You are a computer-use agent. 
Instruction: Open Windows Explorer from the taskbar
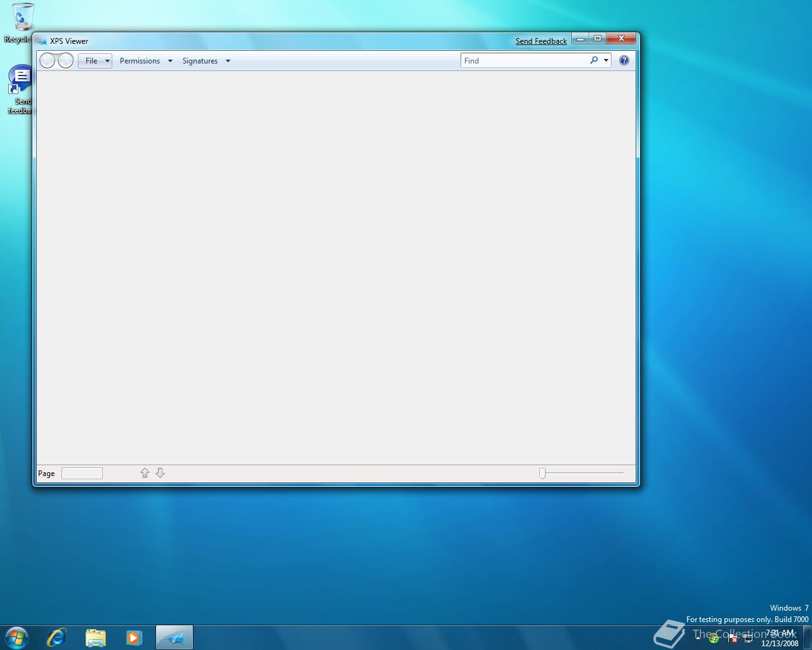[95, 637]
